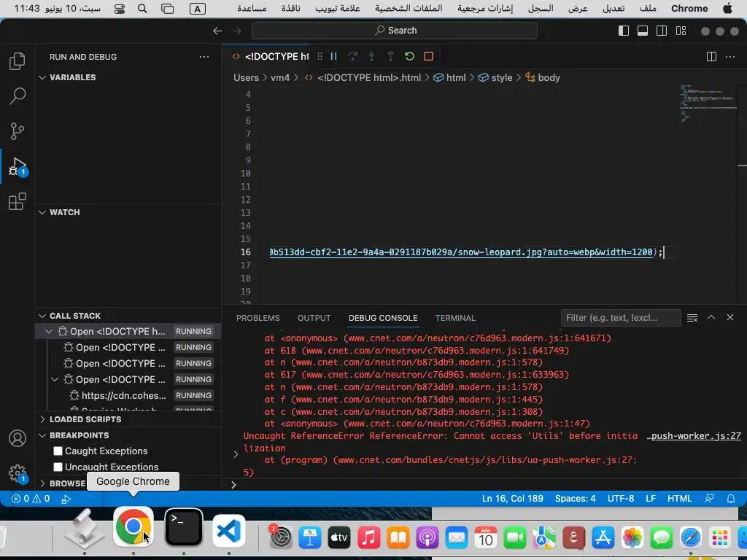Collapse the Variables section

tap(42, 77)
